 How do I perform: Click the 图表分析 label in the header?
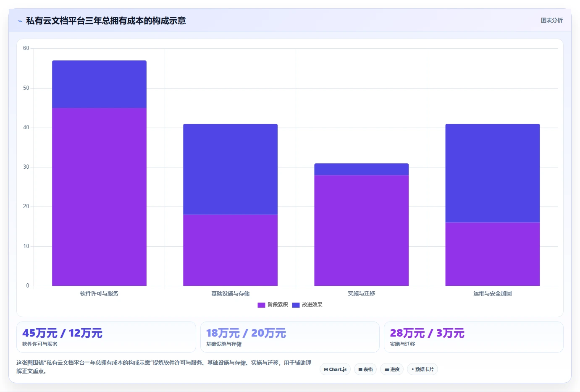(551, 20)
